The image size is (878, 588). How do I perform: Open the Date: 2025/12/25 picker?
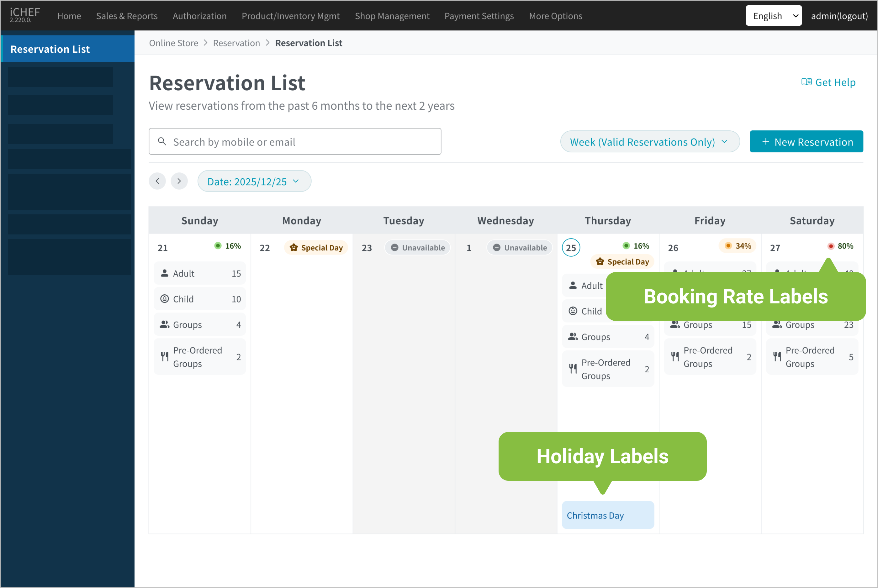[254, 181]
